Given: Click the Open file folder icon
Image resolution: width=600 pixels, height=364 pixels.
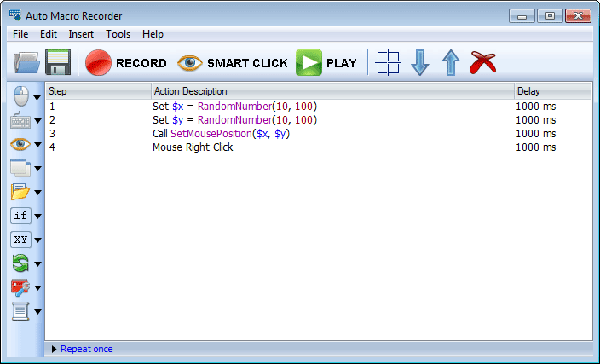Looking at the screenshot, I should 26,62.
